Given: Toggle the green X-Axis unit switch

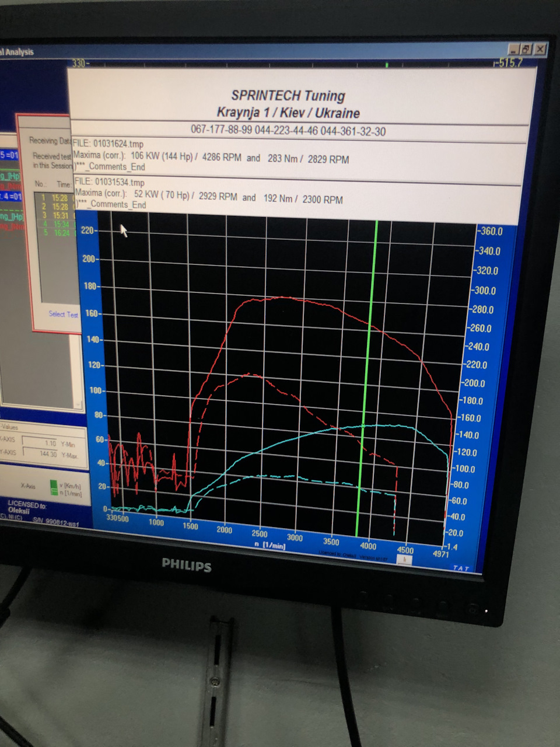Looking at the screenshot, I should 54,487.
